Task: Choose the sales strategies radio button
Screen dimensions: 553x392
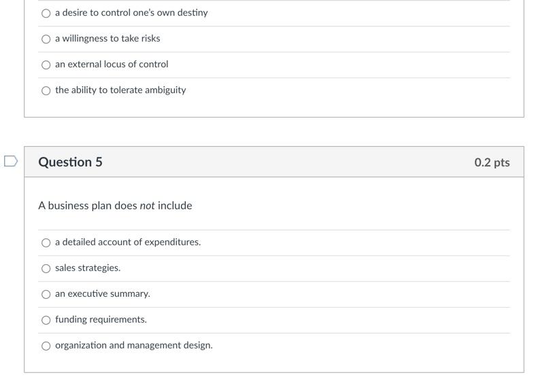Action: coord(46,268)
